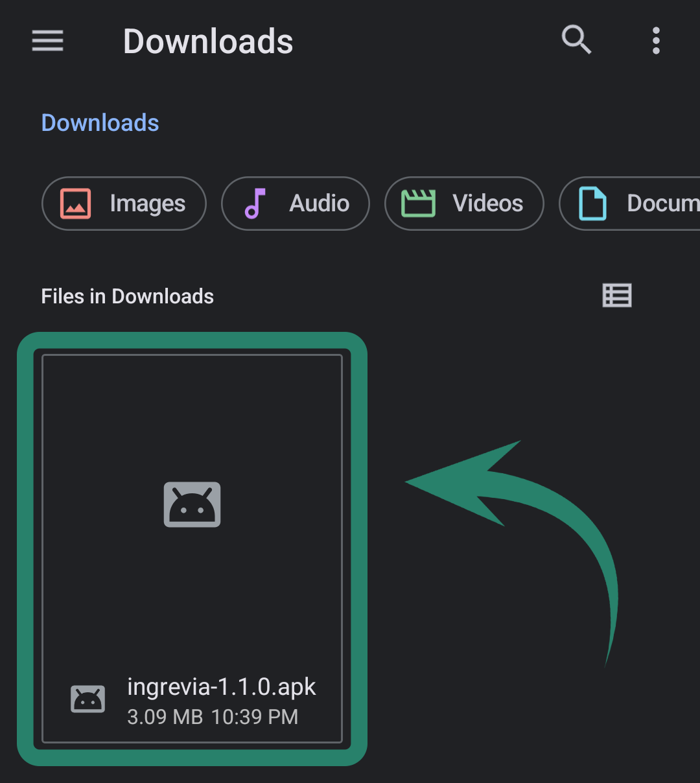This screenshot has width=700, height=783.
Task: Filter files by Documents chip
Action: (x=630, y=204)
